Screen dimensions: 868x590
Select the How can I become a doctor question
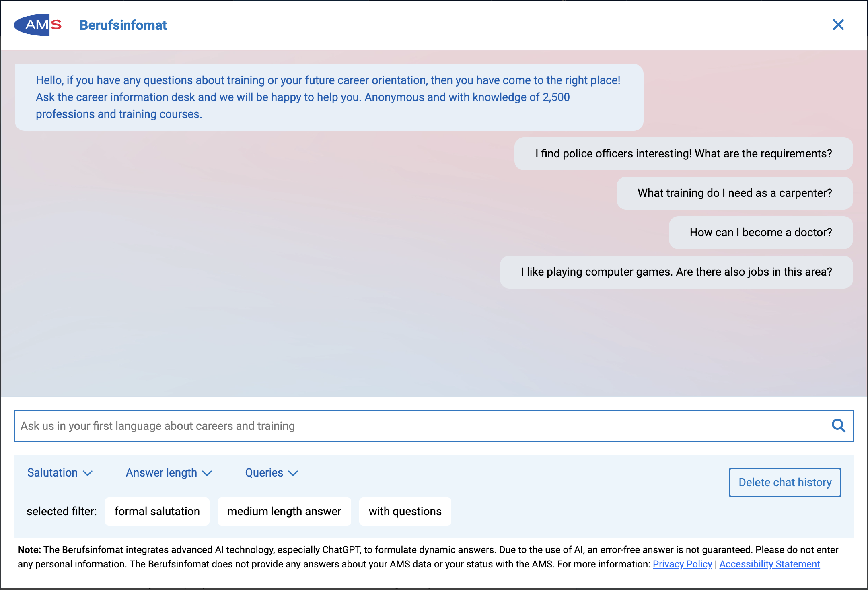[761, 233]
